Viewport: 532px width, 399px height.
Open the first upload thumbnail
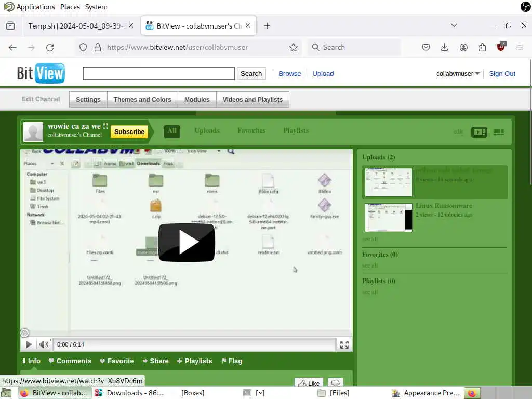[389, 182]
